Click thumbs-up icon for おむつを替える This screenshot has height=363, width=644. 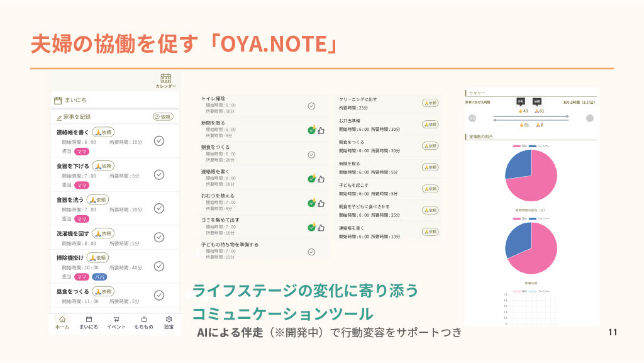(x=321, y=203)
